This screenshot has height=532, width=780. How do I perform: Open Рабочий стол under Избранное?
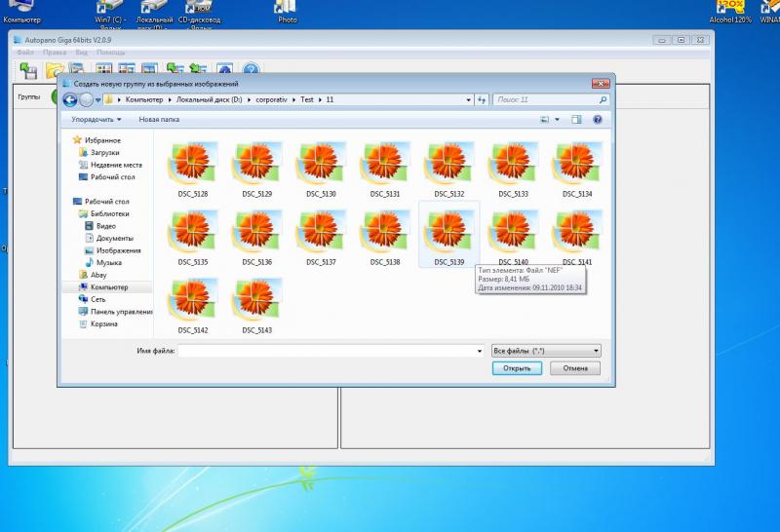click(107, 177)
